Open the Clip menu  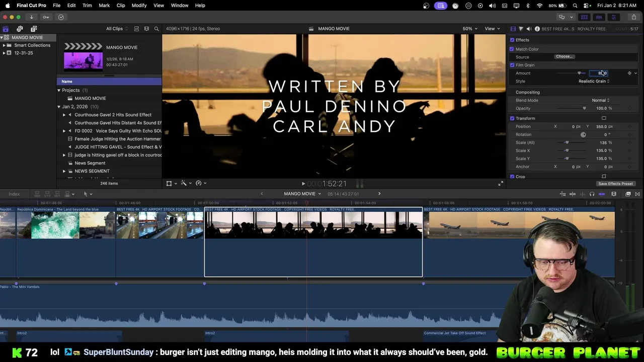(x=121, y=6)
